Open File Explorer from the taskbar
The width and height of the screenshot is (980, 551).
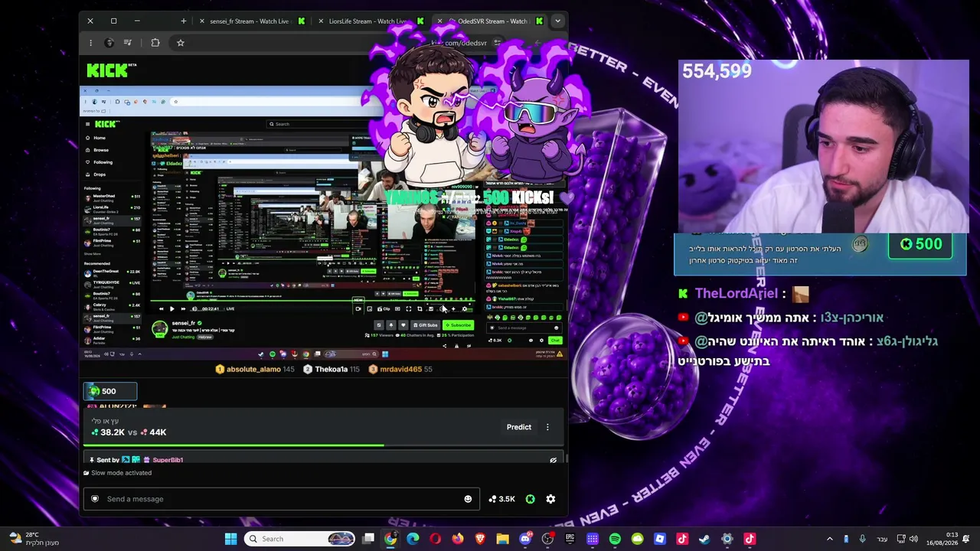coord(502,539)
